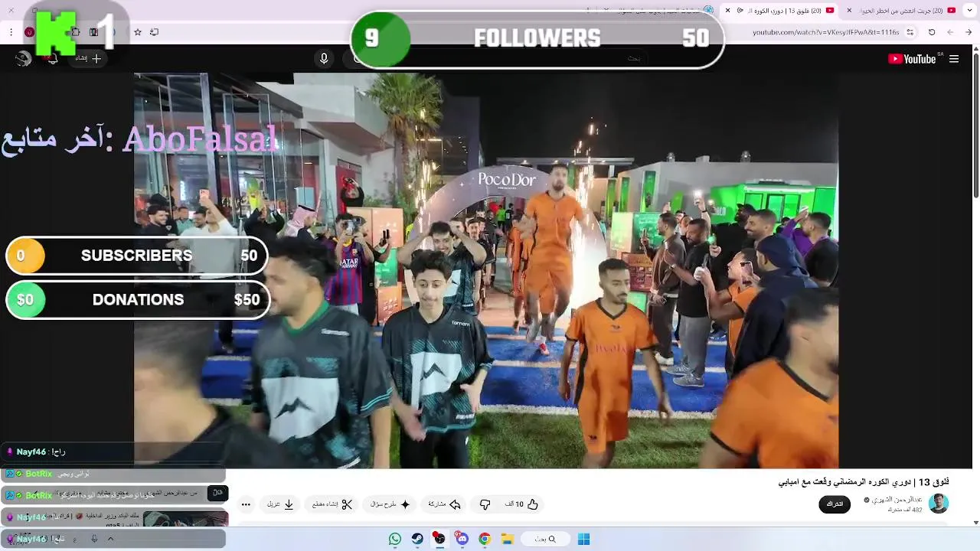The width and height of the screenshot is (980, 551).
Task: Click the install/cast icon beside the star
Action: click(154, 32)
